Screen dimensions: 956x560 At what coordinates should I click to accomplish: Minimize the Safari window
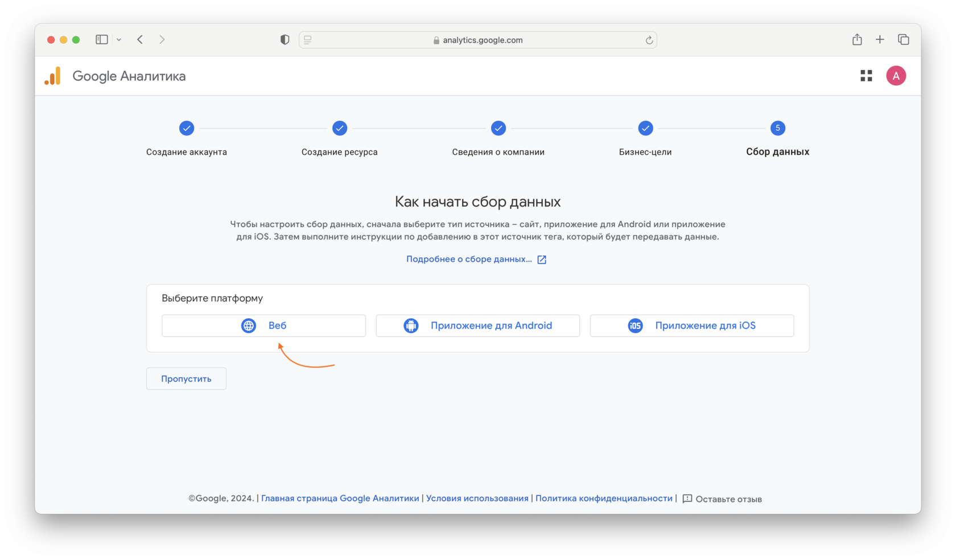(63, 40)
